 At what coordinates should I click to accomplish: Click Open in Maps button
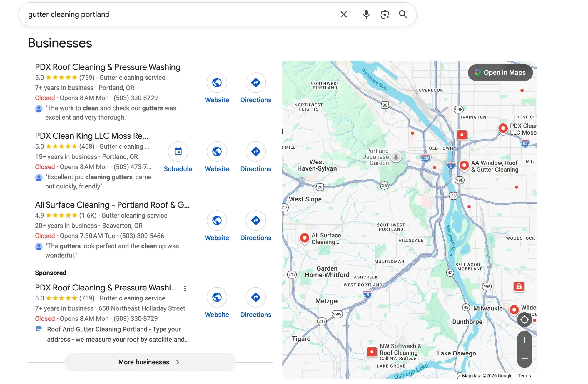point(500,73)
